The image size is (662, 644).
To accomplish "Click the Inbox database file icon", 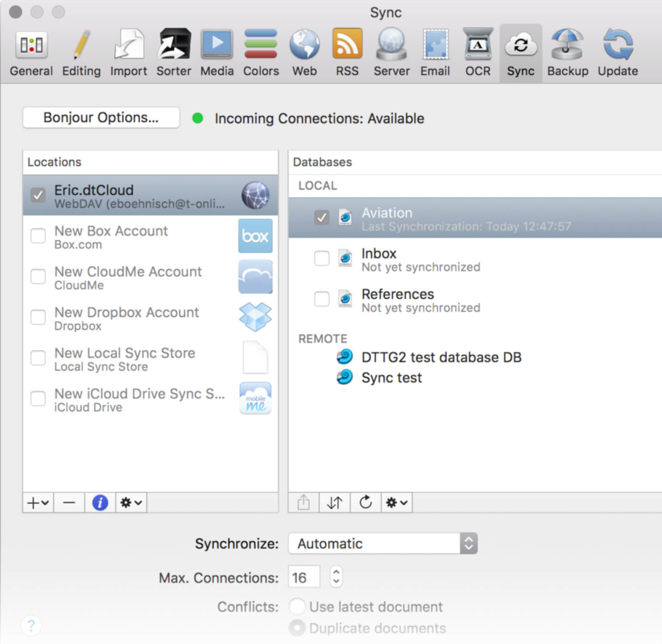I will pyautogui.click(x=345, y=258).
